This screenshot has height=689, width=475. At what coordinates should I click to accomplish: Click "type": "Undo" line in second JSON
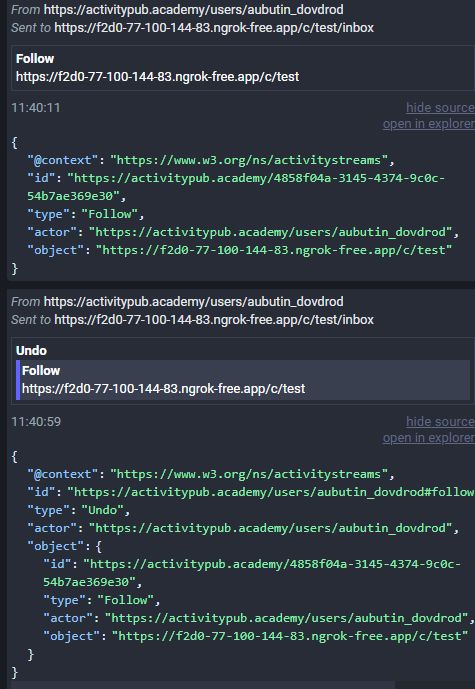pos(79,510)
